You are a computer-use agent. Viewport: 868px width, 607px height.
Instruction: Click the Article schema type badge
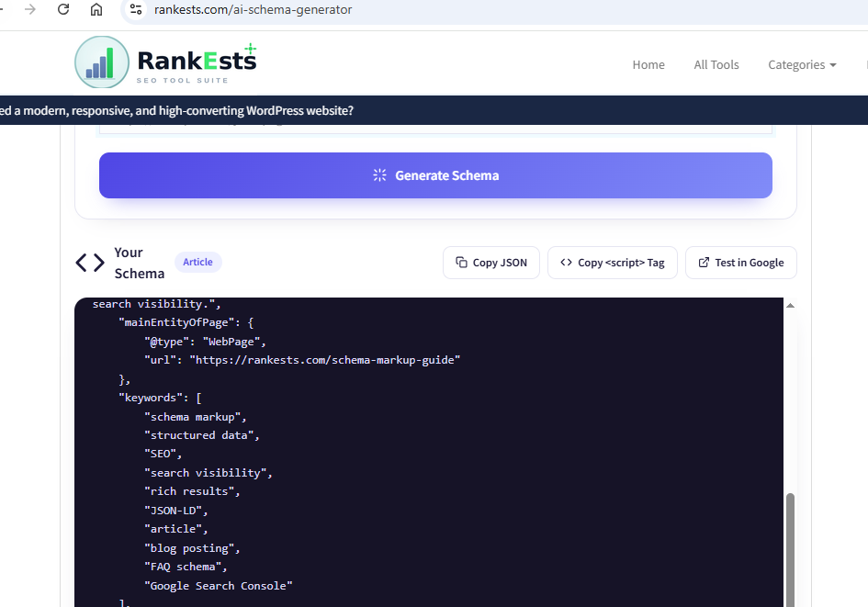[x=197, y=263]
